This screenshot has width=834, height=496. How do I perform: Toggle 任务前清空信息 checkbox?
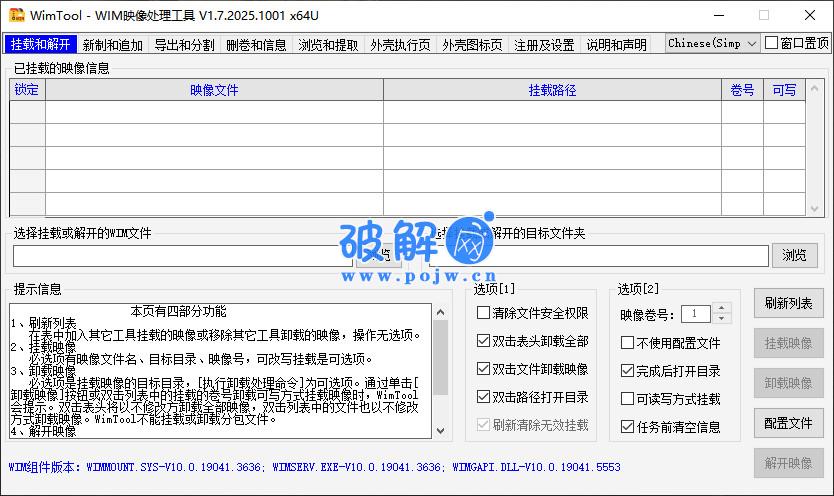tap(628, 426)
